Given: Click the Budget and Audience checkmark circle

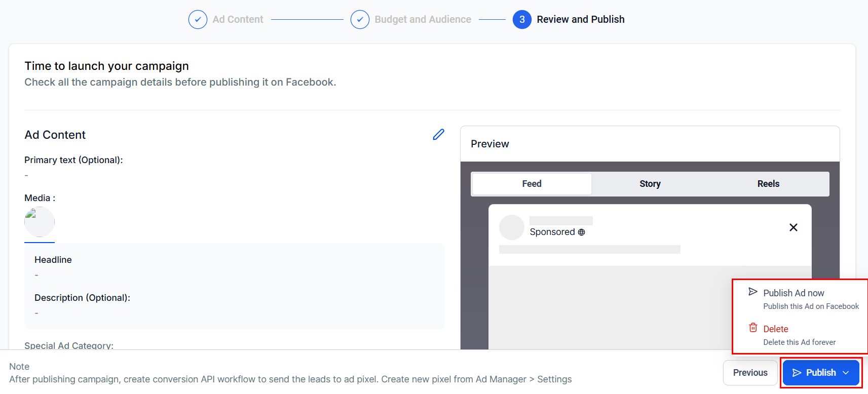Looking at the screenshot, I should pyautogui.click(x=360, y=20).
